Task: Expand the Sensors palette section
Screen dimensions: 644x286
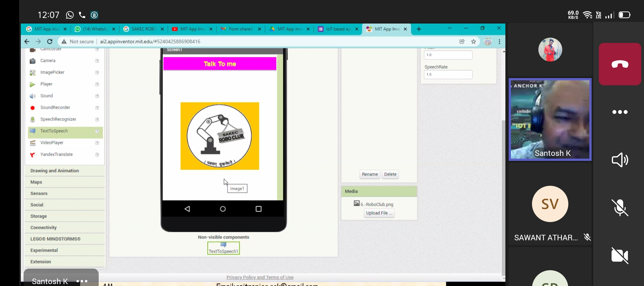Action: (39, 194)
